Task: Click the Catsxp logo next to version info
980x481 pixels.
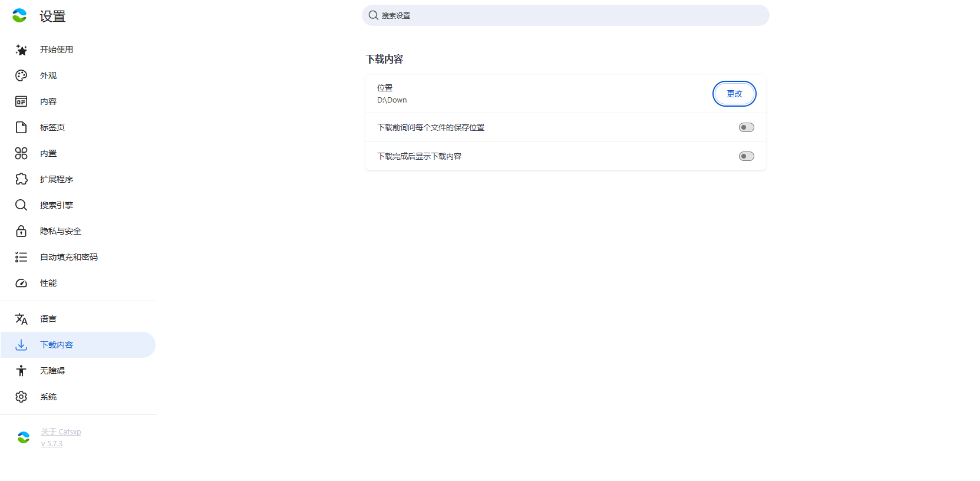Action: click(x=24, y=437)
